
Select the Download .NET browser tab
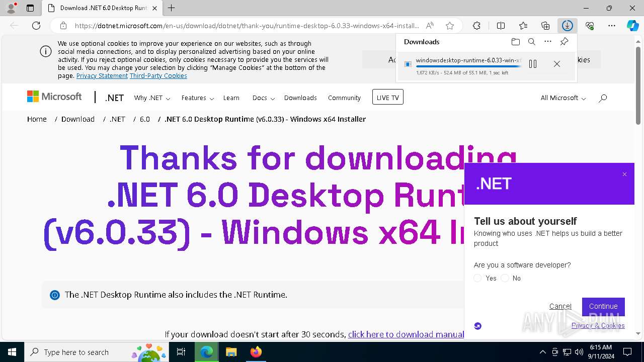click(103, 8)
